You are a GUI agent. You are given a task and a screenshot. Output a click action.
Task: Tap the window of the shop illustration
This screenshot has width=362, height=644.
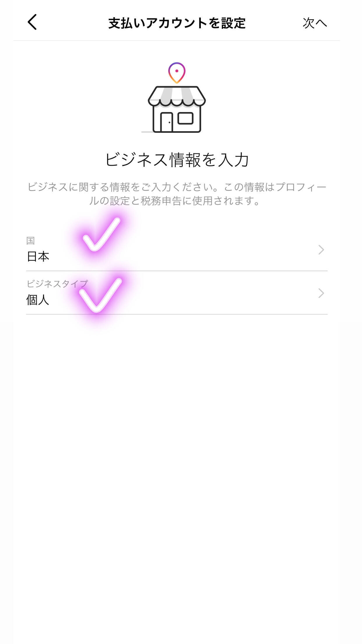point(185,118)
